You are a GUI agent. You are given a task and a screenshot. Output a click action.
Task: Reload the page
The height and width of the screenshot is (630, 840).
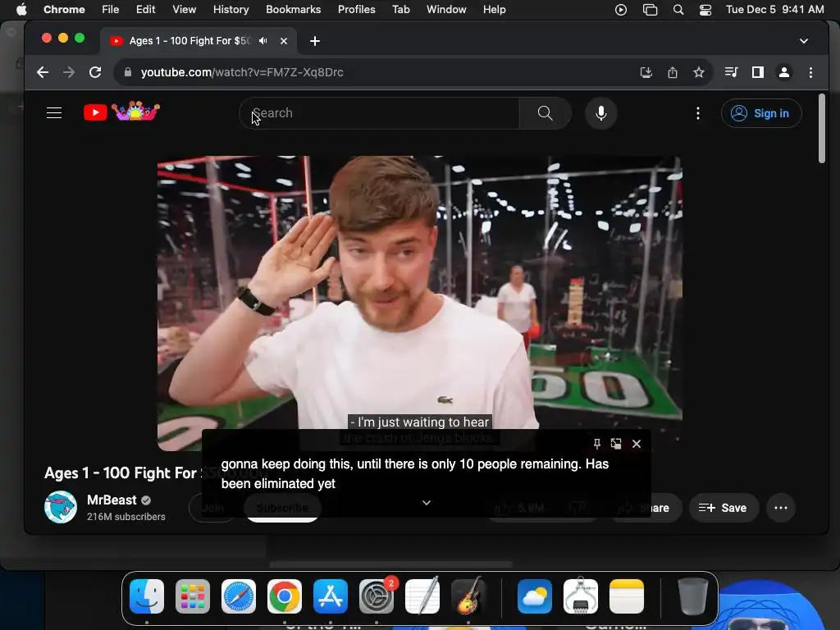click(x=95, y=72)
